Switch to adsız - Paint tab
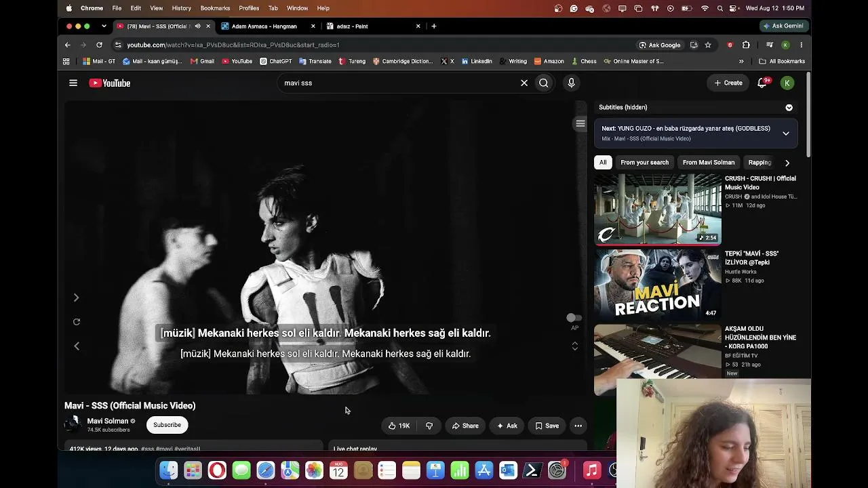 click(372, 26)
